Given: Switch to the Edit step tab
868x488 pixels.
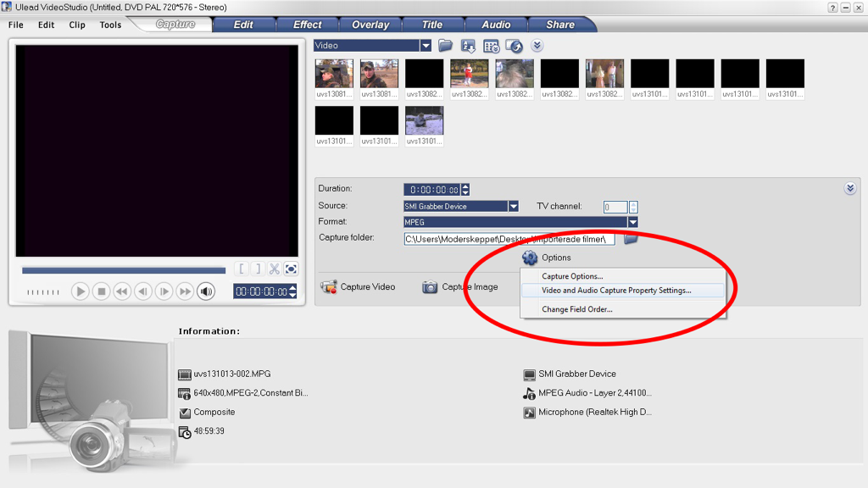Looking at the screenshot, I should [243, 25].
